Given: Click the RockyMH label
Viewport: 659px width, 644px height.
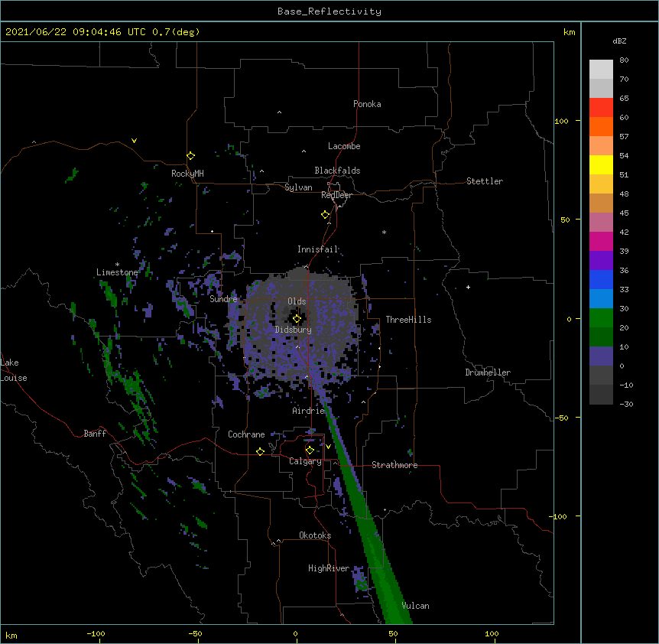Looking at the screenshot, I should click(x=187, y=174).
